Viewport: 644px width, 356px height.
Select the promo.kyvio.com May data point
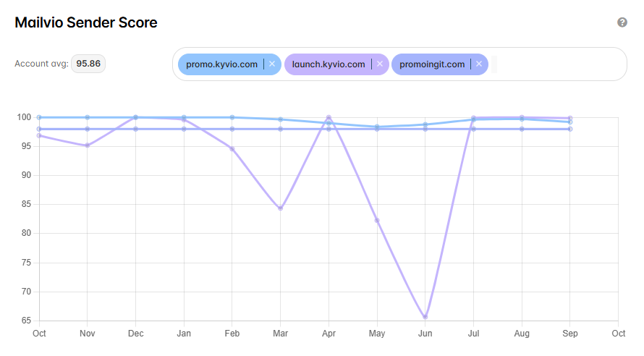(x=377, y=127)
